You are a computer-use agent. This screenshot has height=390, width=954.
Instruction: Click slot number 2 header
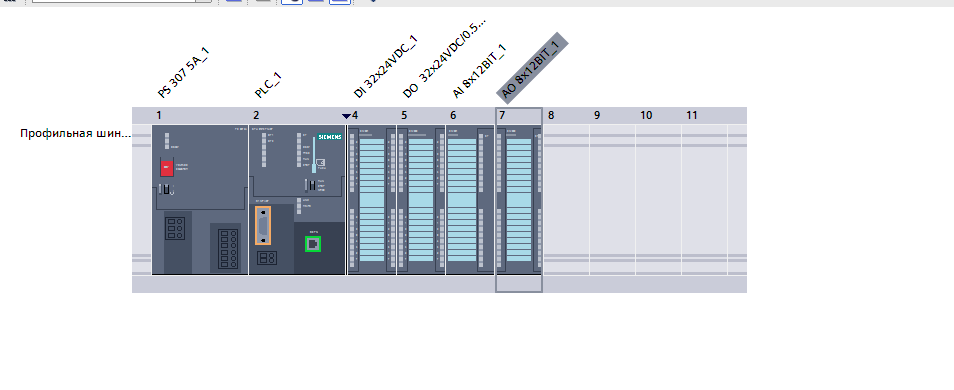[x=256, y=115]
